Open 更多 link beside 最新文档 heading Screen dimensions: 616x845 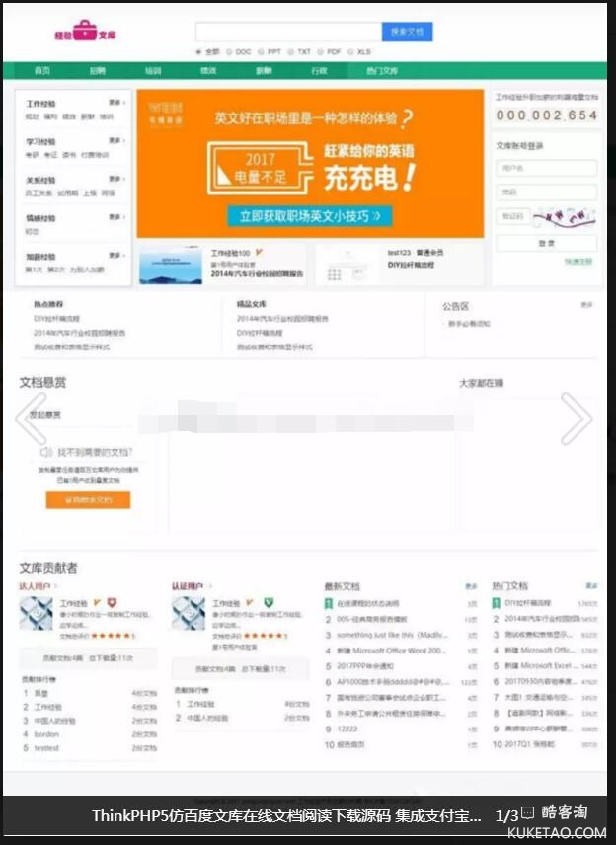471,586
